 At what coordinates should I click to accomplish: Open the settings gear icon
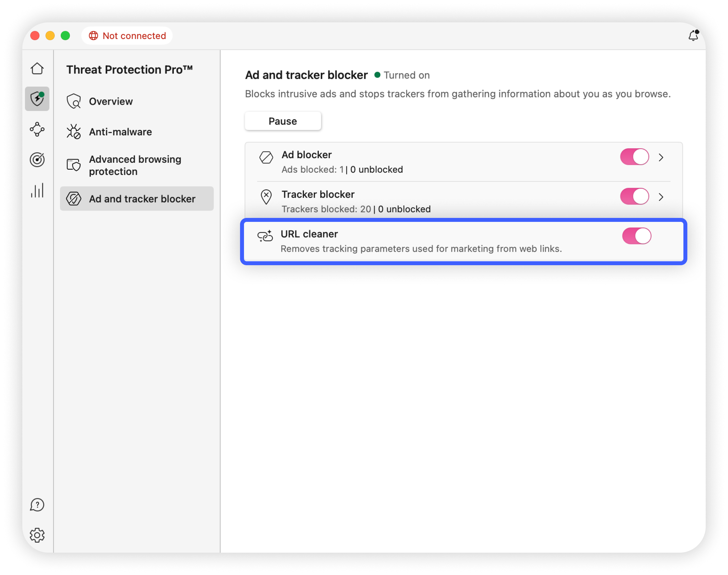coord(37,535)
